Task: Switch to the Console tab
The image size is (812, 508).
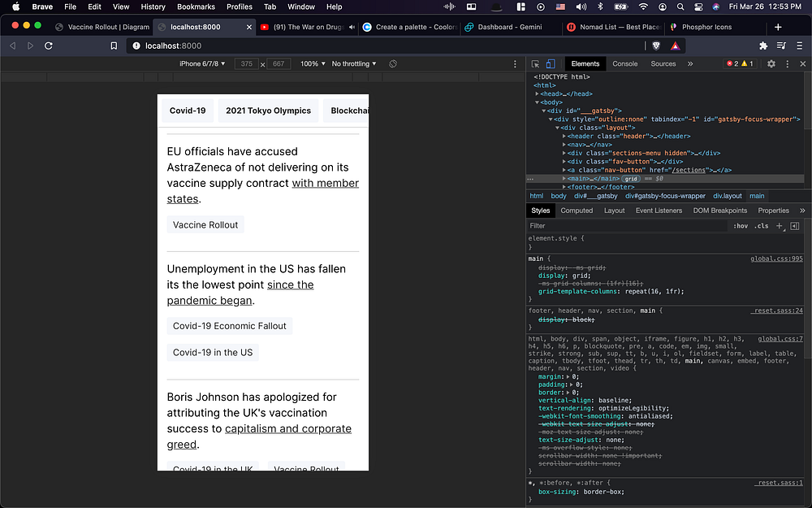Action: click(624, 63)
